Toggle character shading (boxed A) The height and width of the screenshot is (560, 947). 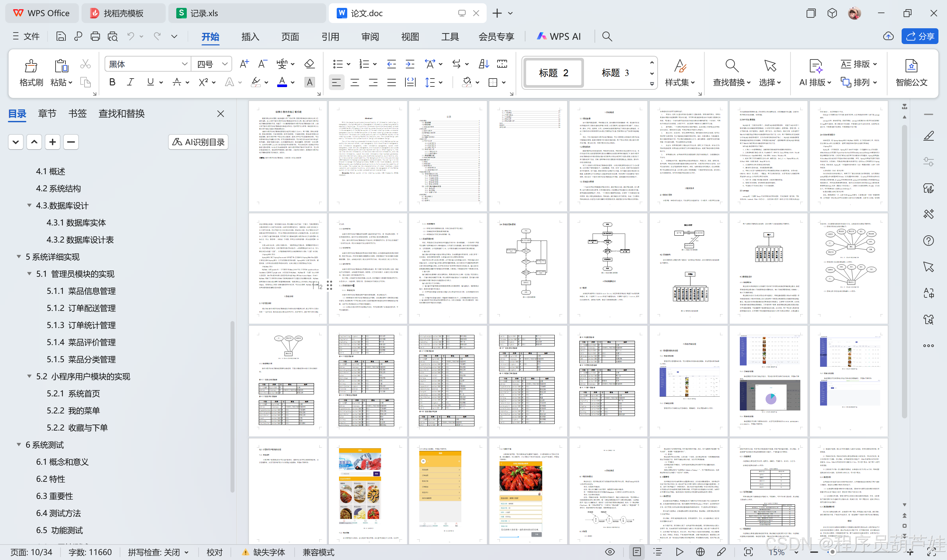pyautogui.click(x=309, y=82)
